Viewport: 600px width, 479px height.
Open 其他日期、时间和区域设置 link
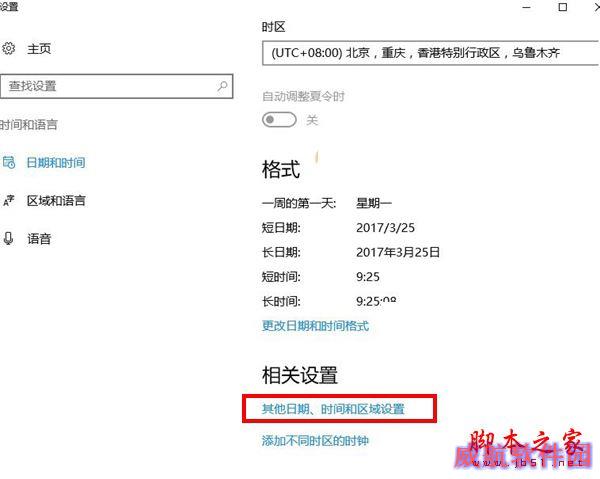(x=333, y=409)
